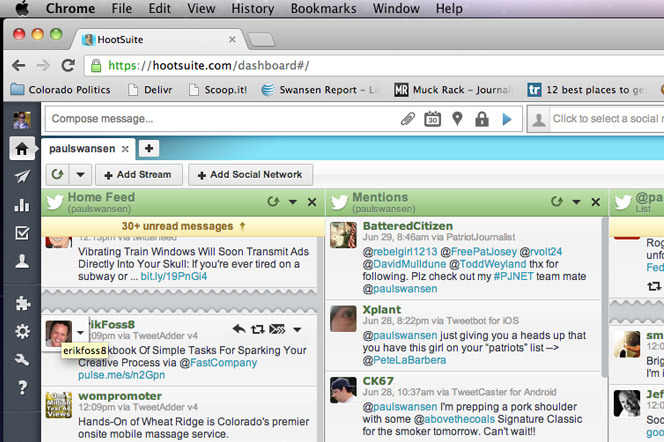The width and height of the screenshot is (664, 442).
Task: Add a new tab with the plus button
Action: (x=149, y=149)
